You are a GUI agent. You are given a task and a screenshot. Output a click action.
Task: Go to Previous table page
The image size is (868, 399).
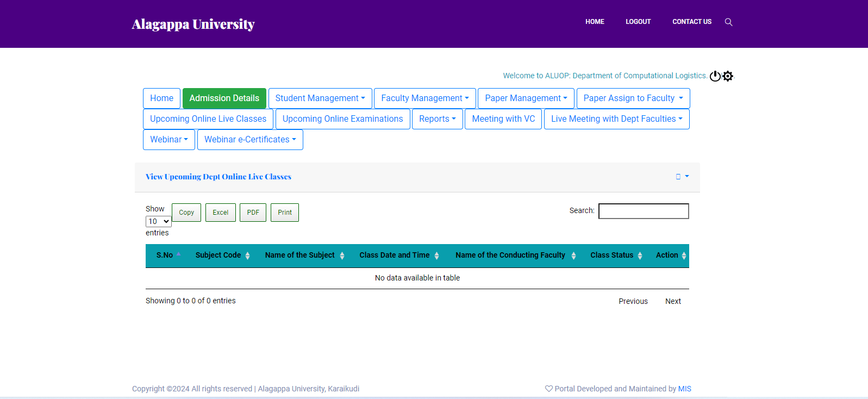tap(633, 301)
